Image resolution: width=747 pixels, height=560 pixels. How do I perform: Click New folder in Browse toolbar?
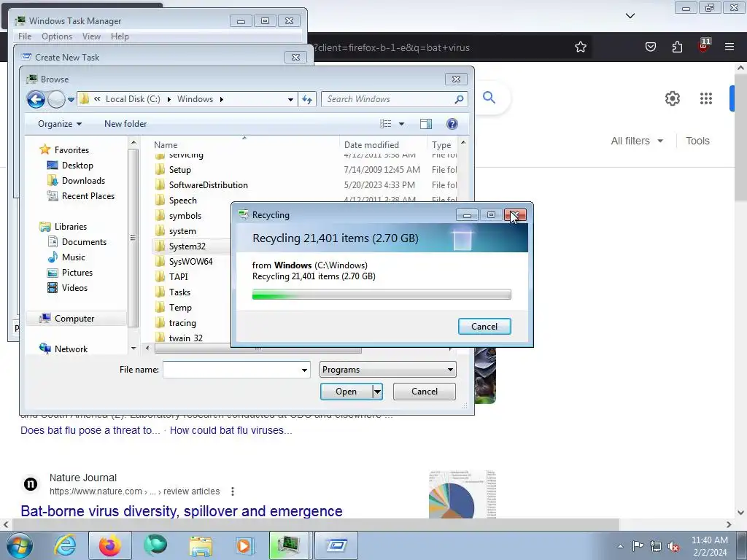point(125,124)
